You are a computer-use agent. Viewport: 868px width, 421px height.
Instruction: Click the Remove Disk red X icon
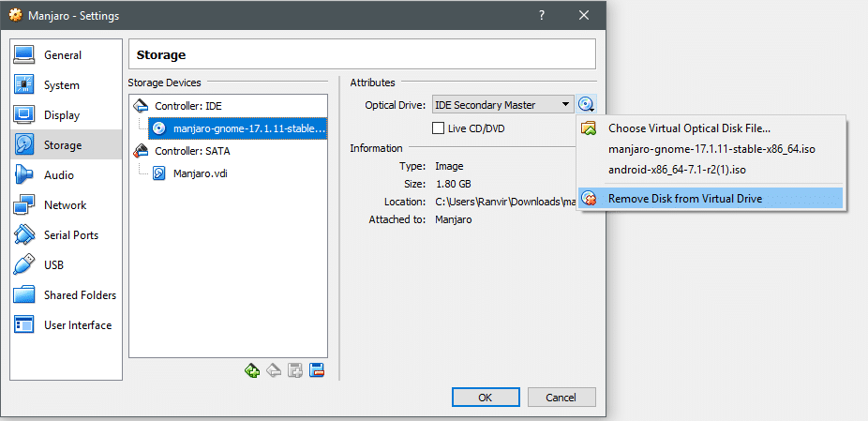pos(588,199)
